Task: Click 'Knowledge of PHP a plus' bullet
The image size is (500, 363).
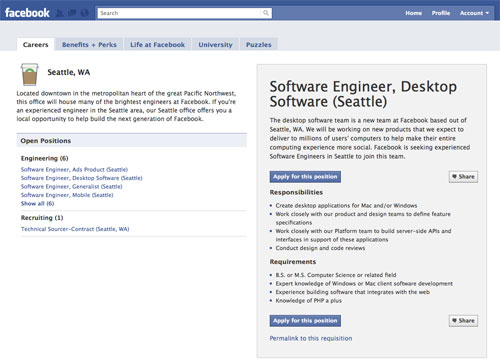Action: coord(308,301)
